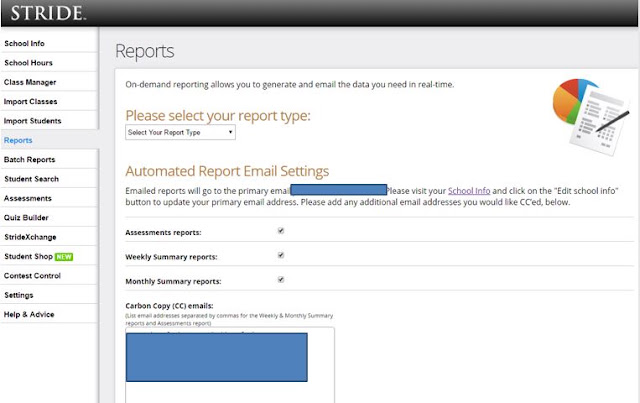Open School Info in the sidebar
Screen dimensions: 640x403
(x=24, y=43)
